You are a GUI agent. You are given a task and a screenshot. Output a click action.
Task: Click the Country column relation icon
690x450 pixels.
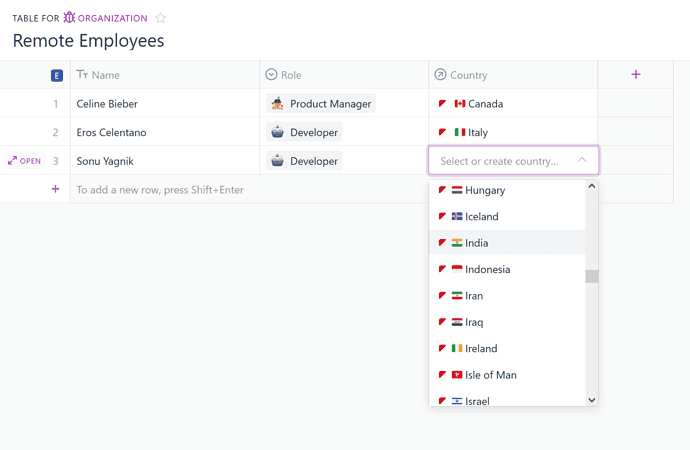point(440,75)
